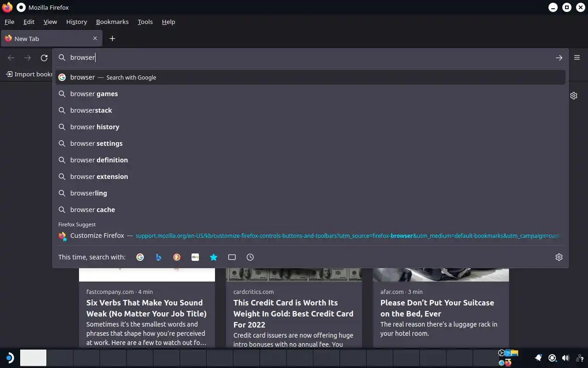Screen dimensions: 588x368
Task: Search with Bing in one-off search row
Action: (x=158, y=257)
